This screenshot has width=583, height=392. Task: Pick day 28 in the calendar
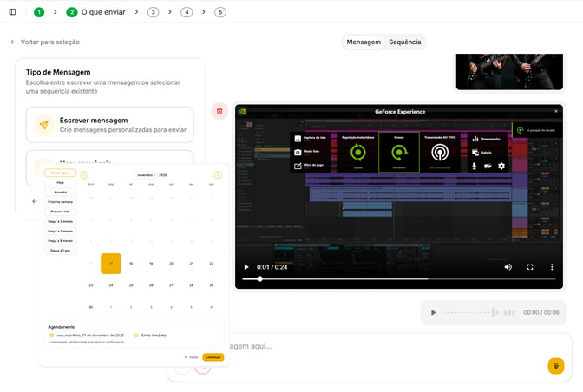pos(191,285)
